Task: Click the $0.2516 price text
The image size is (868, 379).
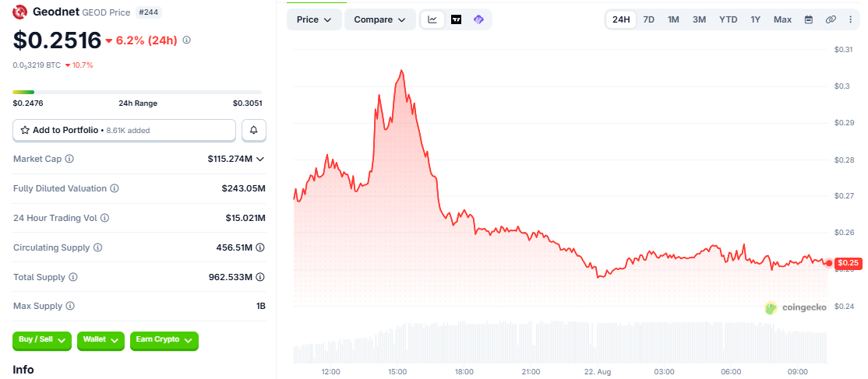Action: point(58,40)
